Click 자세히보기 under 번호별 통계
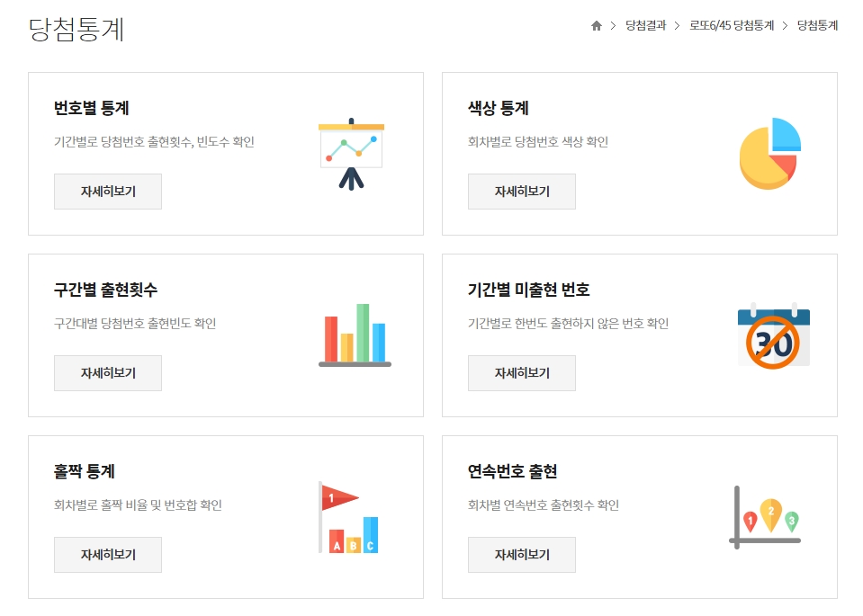Image resolution: width=863 pixels, height=616 pixels. (x=107, y=191)
